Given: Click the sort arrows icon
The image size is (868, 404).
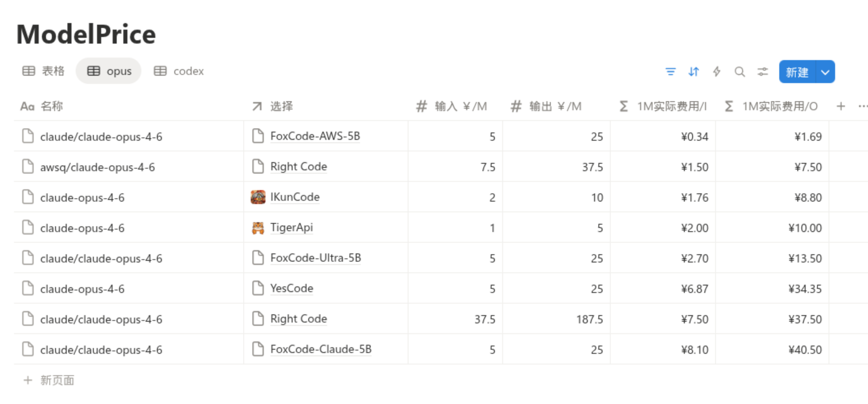Looking at the screenshot, I should click(x=694, y=72).
